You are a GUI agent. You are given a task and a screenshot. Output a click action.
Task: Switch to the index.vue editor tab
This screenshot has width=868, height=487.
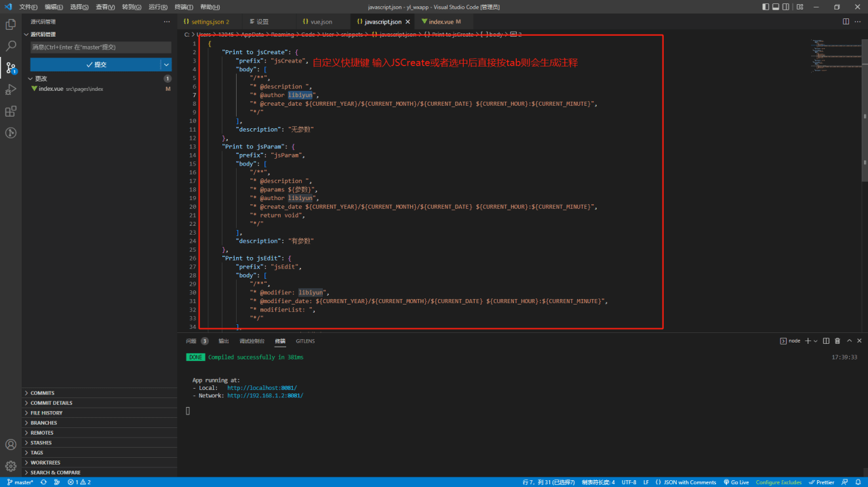[439, 22]
